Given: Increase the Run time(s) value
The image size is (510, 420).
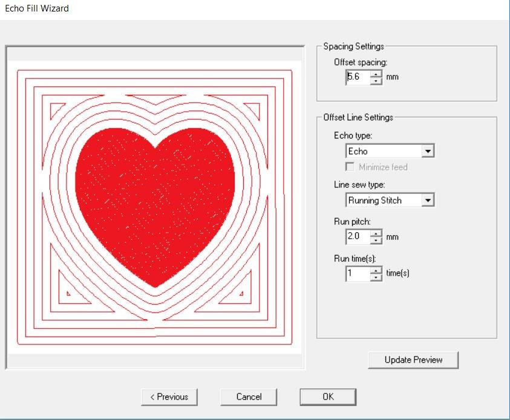Looking at the screenshot, I should [376, 271].
